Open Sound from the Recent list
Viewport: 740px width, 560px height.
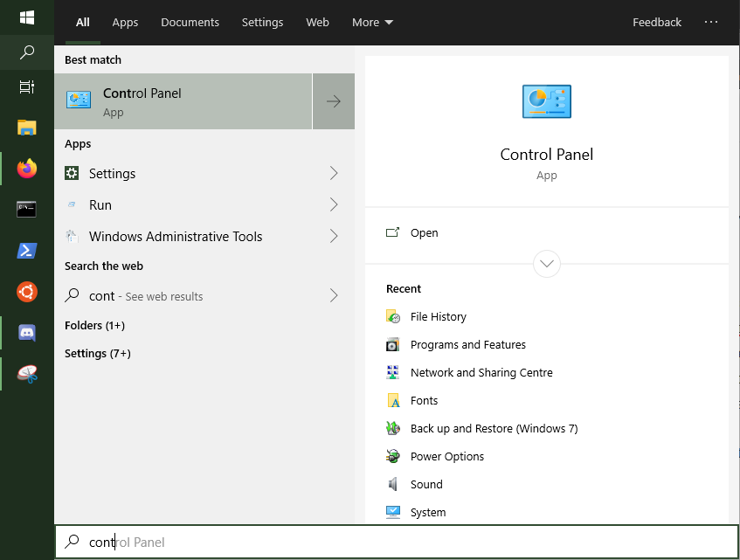click(426, 484)
